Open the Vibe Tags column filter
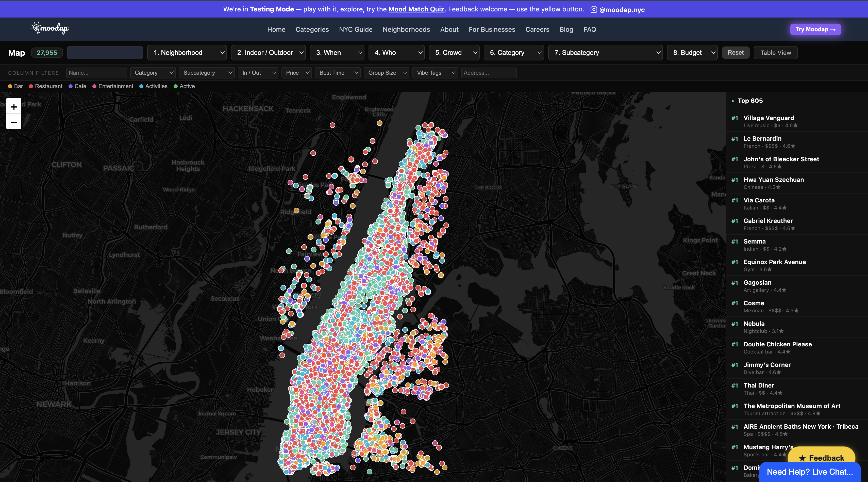 point(435,73)
